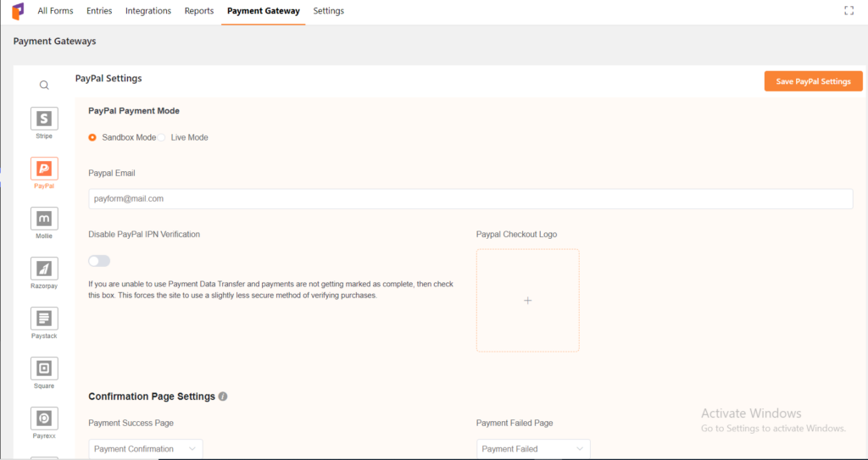
Task: Choose Sandbox Mode radio button
Action: click(x=92, y=137)
